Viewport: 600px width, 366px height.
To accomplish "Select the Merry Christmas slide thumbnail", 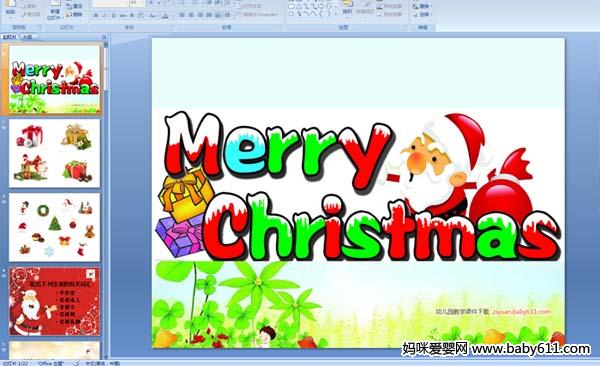I will tap(54, 79).
